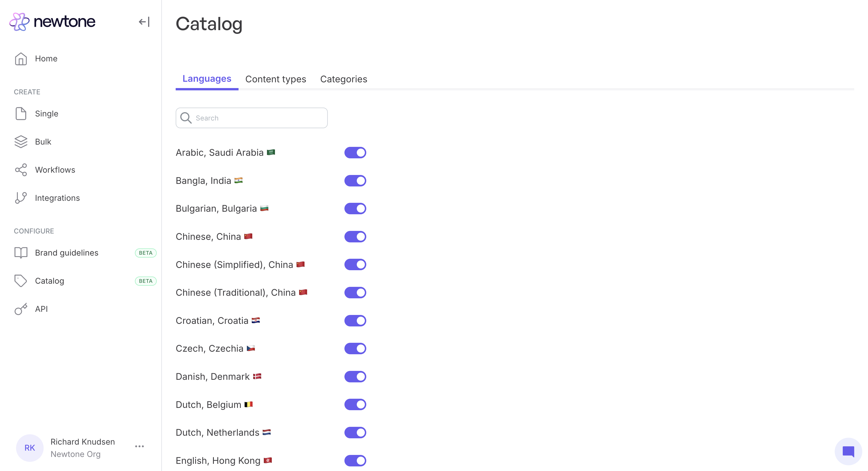868x471 pixels.
Task: Click the Home house icon
Action: (x=21, y=59)
